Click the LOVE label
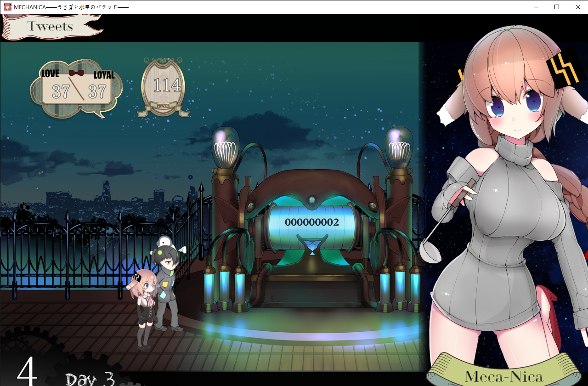 [50, 74]
